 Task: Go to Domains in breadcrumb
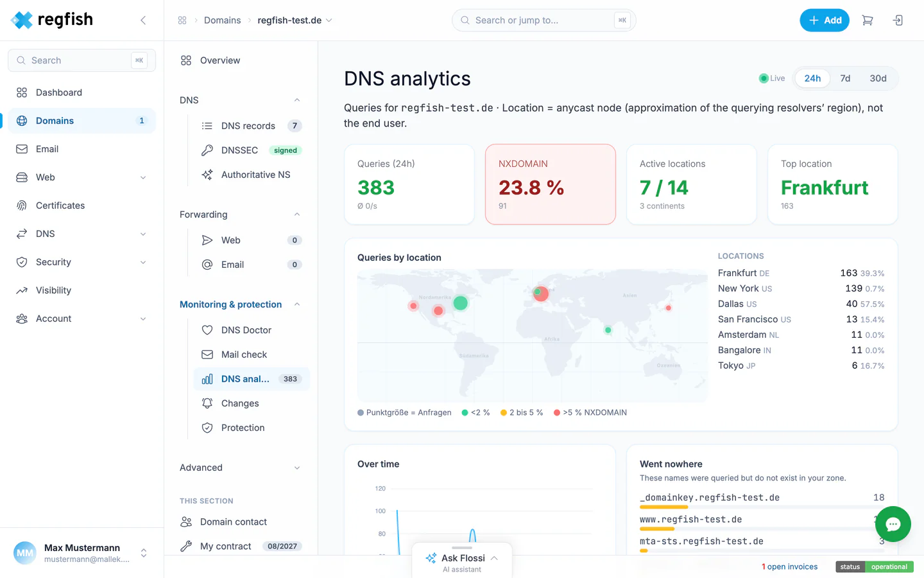coord(222,21)
